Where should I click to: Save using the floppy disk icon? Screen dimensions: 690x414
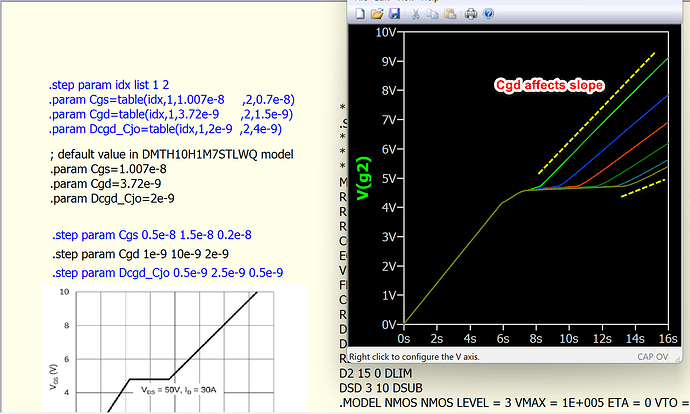394,14
